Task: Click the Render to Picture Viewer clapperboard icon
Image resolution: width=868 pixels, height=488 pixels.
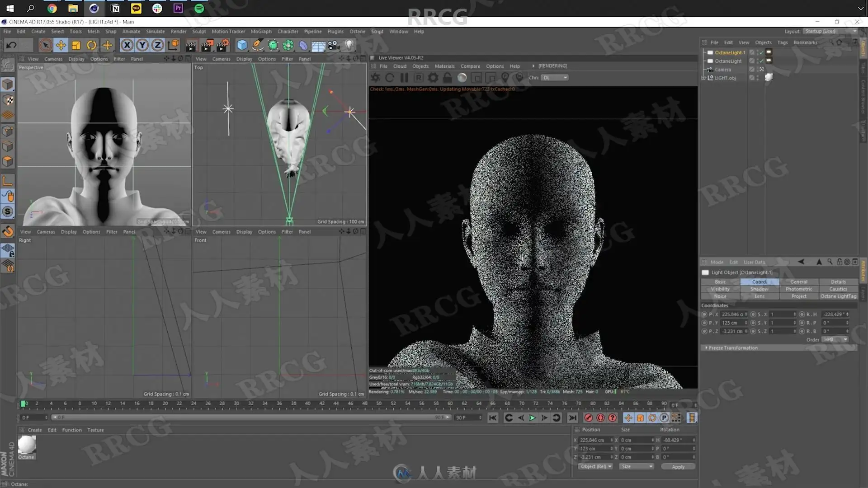Action: (x=207, y=45)
